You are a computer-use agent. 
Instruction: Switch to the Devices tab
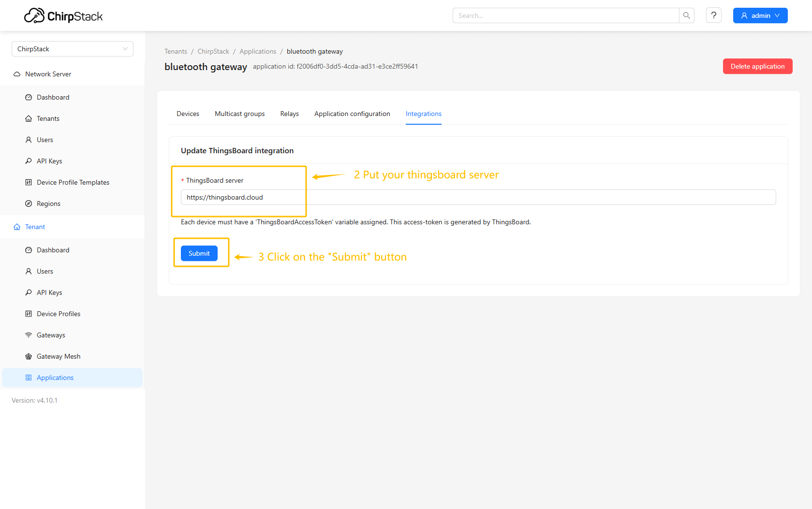click(188, 114)
